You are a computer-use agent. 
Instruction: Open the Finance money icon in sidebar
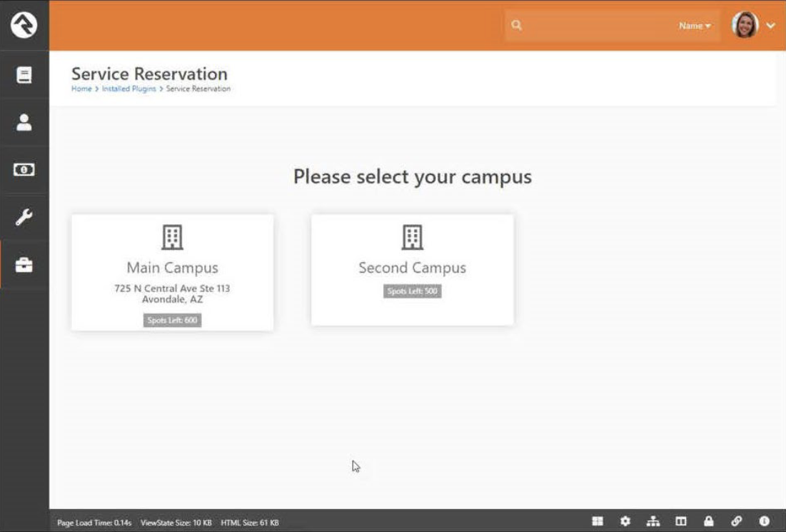24,170
